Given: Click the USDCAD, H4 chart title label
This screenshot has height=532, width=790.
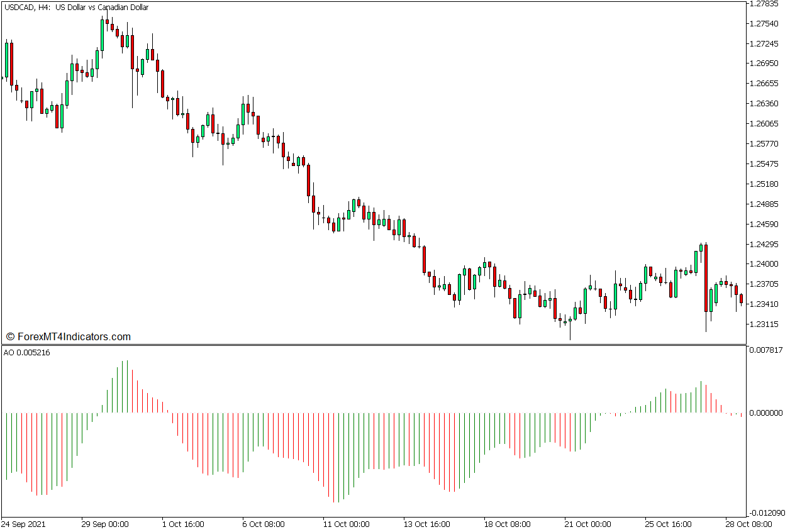Looking at the screenshot, I should (76, 8).
